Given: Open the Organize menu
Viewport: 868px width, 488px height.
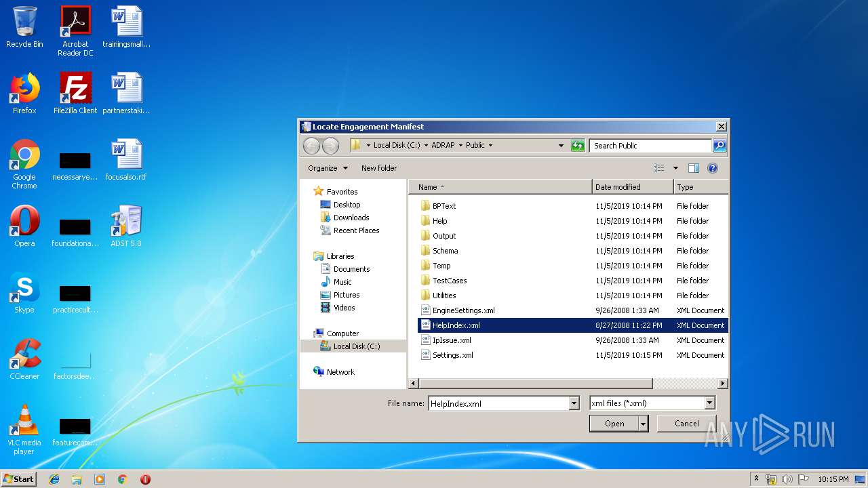Looking at the screenshot, I should click(x=328, y=168).
